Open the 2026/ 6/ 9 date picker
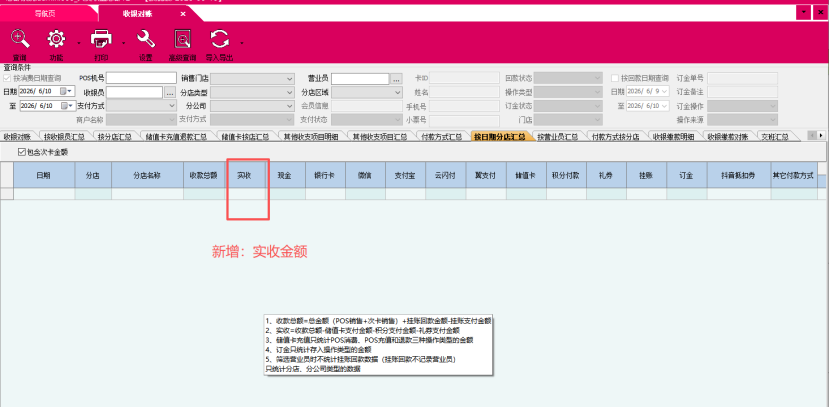The width and height of the screenshot is (829, 407). coord(665,92)
